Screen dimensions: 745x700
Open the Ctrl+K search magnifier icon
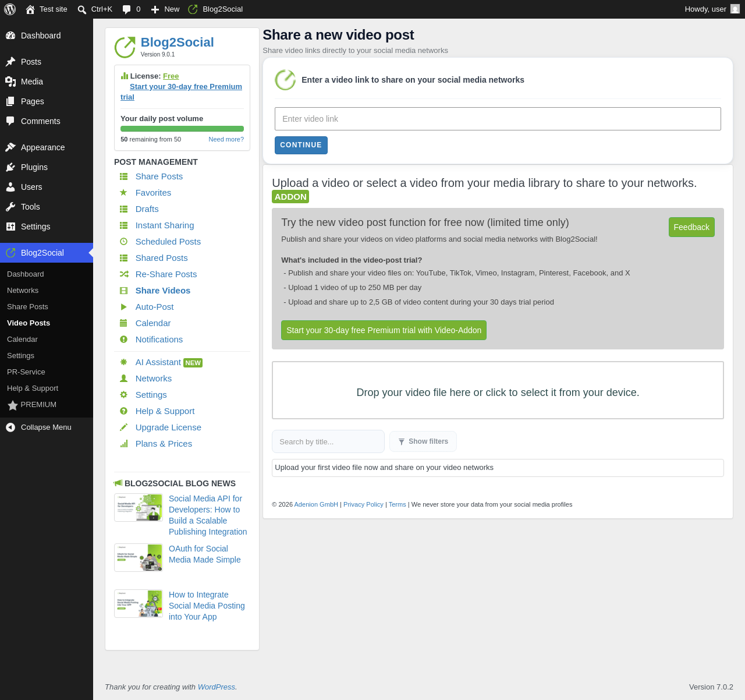click(82, 9)
